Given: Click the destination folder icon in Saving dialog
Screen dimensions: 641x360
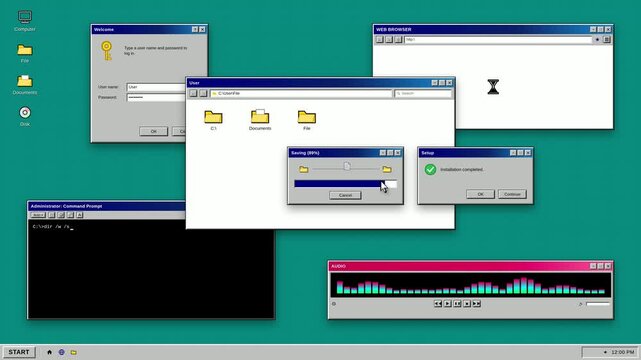Looking at the screenshot, I should (387, 169).
